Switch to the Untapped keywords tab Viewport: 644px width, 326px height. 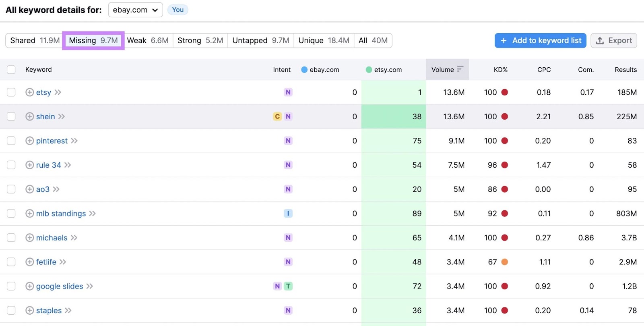260,41
